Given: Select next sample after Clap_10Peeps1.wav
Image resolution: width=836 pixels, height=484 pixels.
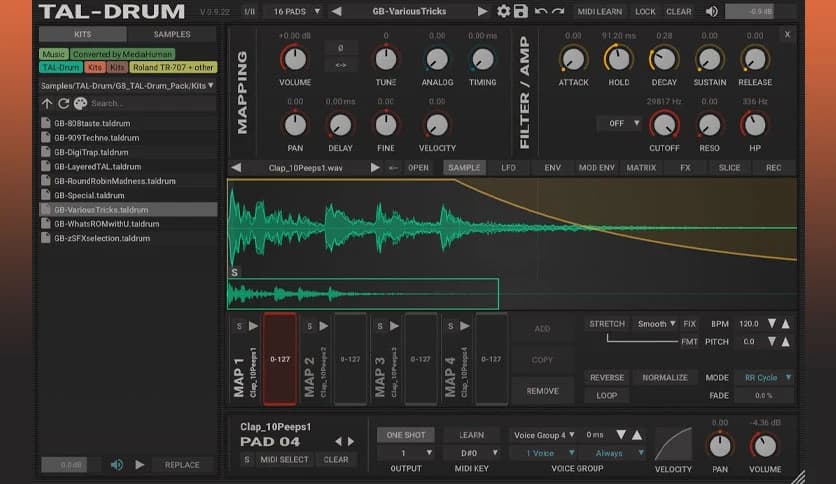Looking at the screenshot, I should [375, 168].
